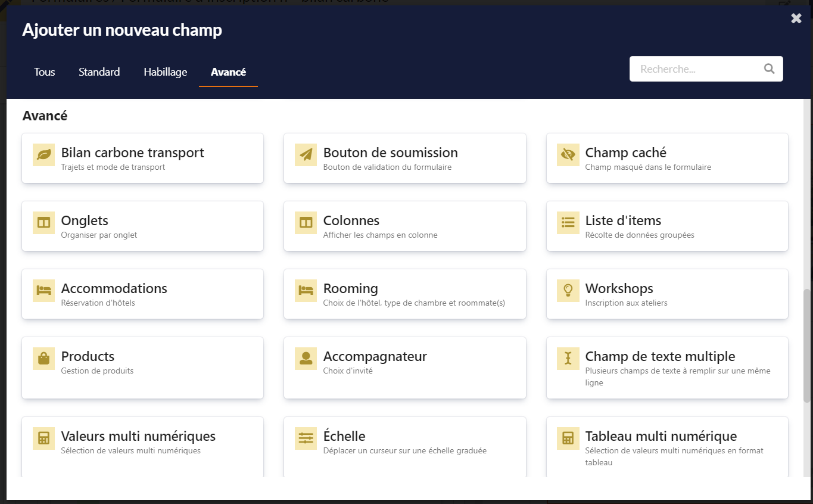
Task: Click the magnifying glass search icon
Action: tap(769, 69)
